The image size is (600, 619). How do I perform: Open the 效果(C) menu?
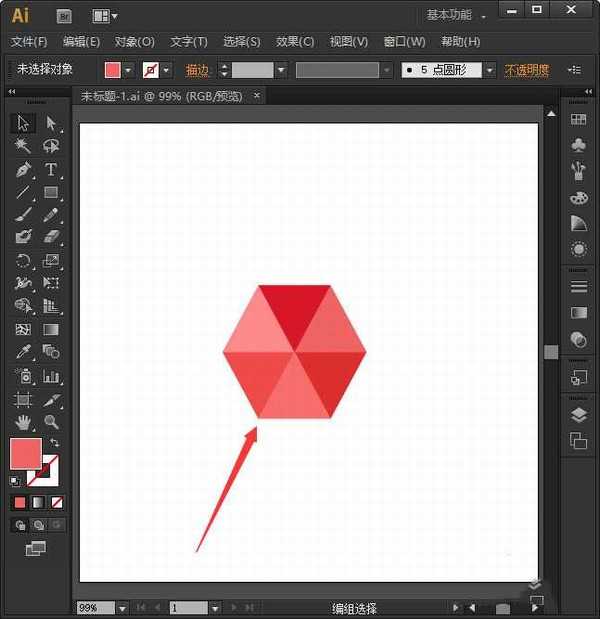[294, 42]
